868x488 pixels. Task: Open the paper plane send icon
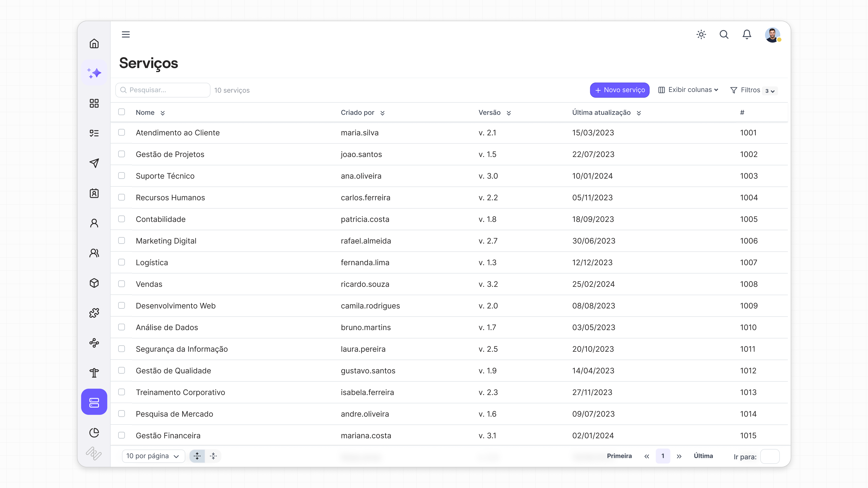94,163
